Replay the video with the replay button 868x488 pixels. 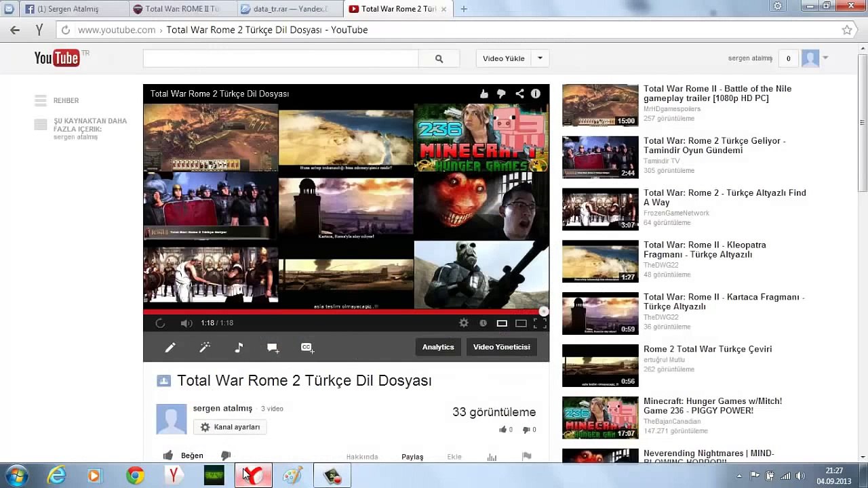[160, 323]
